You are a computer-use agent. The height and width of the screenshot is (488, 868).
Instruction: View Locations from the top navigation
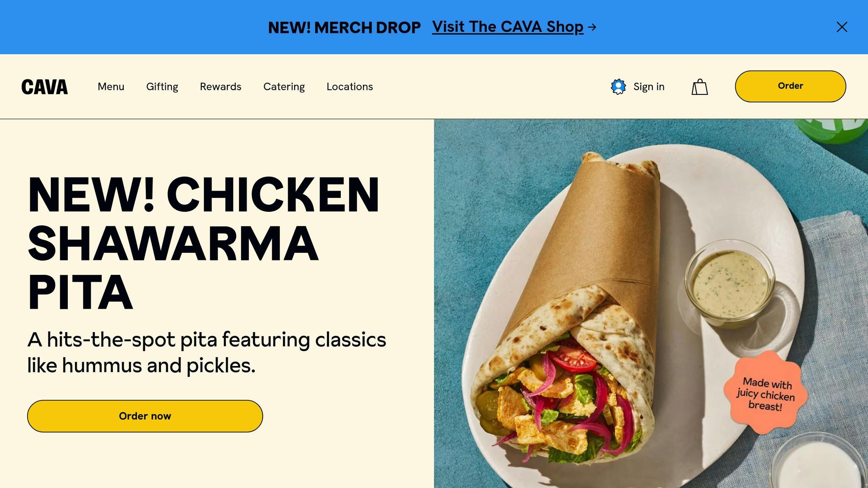pyautogui.click(x=350, y=87)
